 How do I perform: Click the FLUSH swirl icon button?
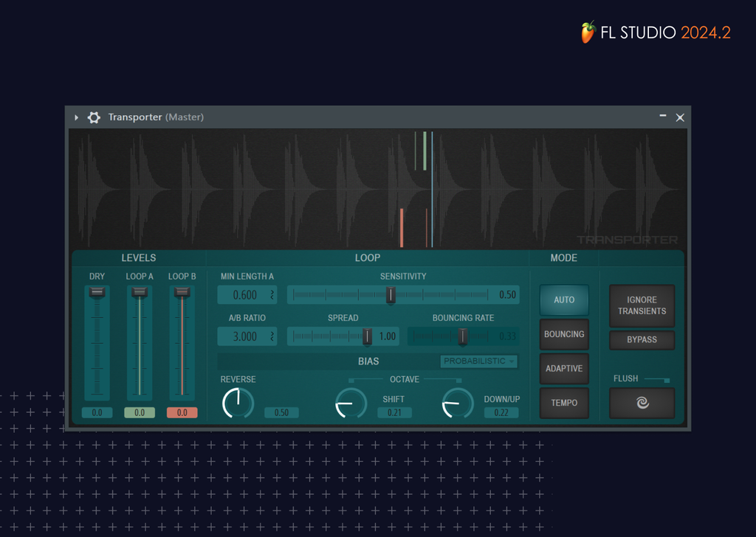(641, 403)
